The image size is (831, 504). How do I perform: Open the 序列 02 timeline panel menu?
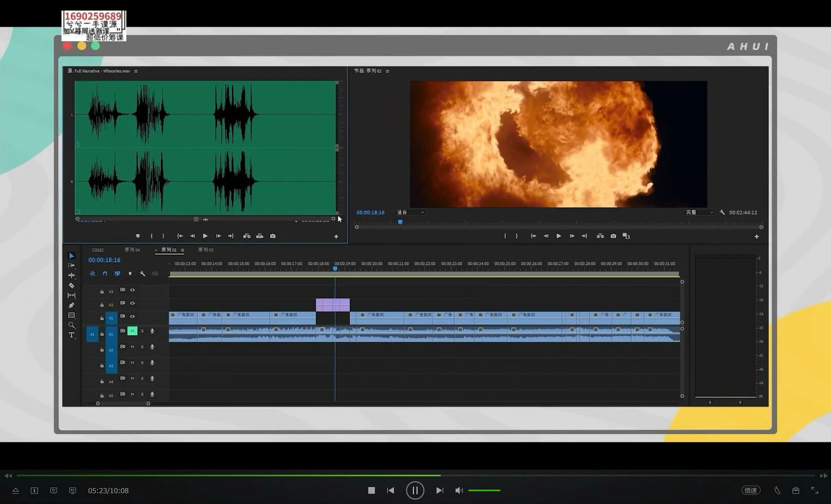point(182,250)
